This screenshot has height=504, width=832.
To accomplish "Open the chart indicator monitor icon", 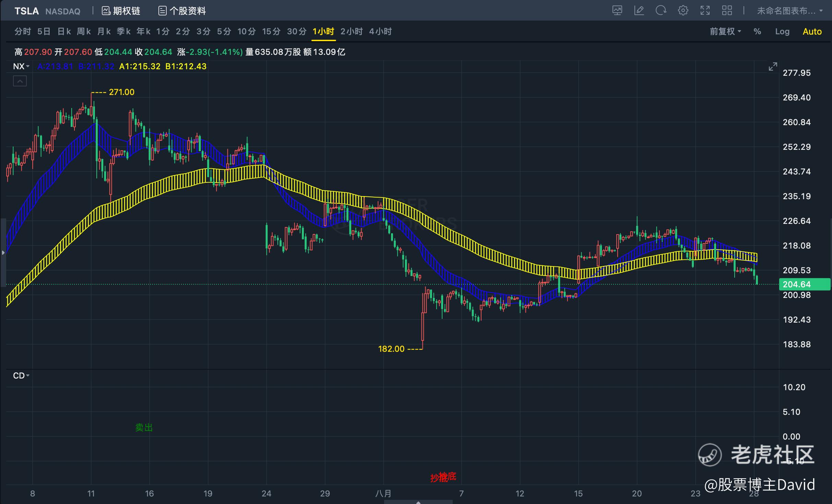I will coord(617,11).
